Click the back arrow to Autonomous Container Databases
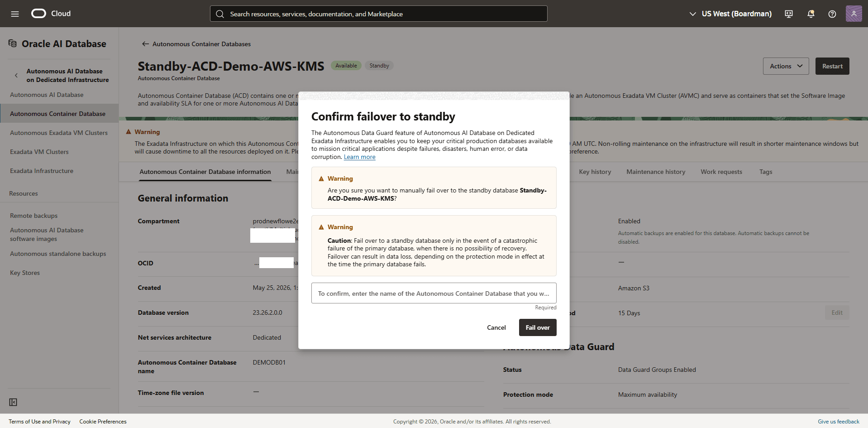 click(x=145, y=44)
